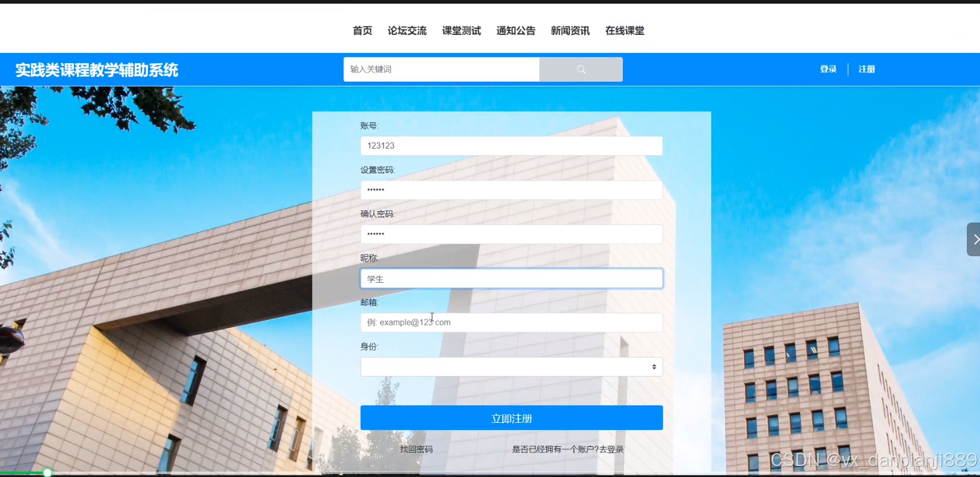The width and height of the screenshot is (980, 477).
Task: Click the 找回密码 link
Action: [x=417, y=449]
